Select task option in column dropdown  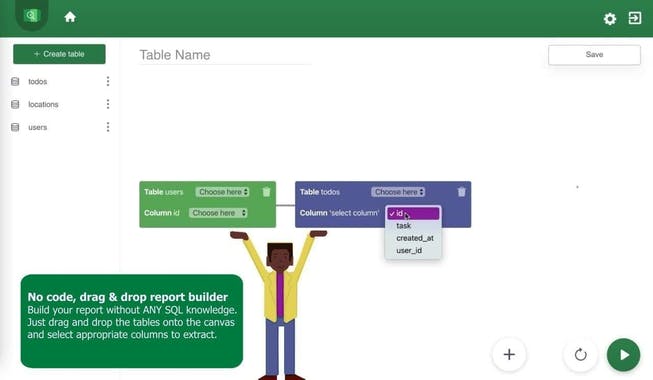click(413, 226)
